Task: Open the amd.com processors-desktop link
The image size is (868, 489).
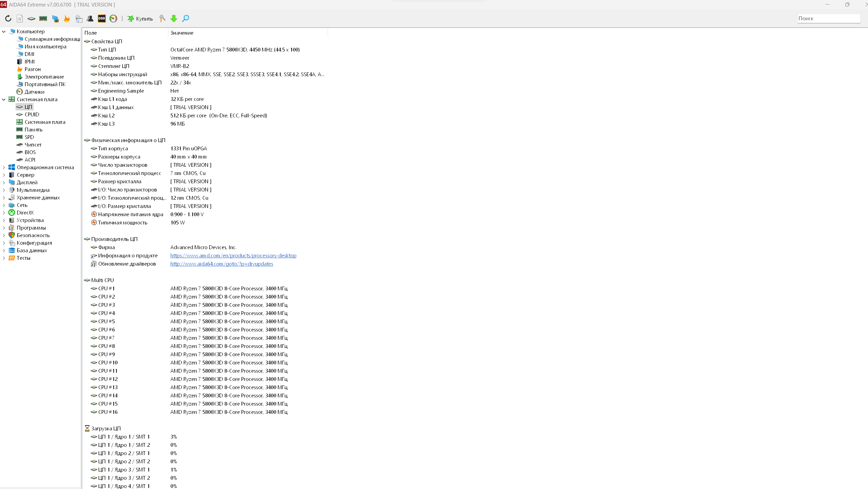Action: point(233,255)
